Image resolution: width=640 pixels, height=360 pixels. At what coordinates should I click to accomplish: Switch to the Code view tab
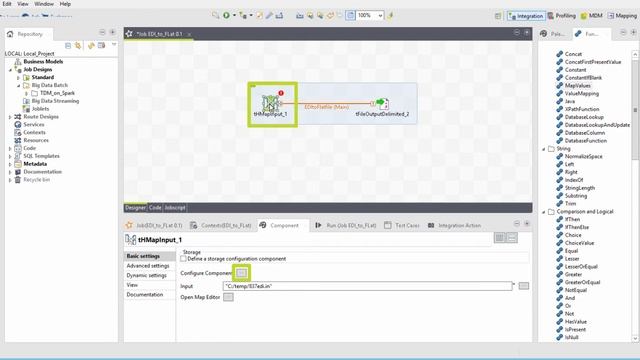pos(155,208)
